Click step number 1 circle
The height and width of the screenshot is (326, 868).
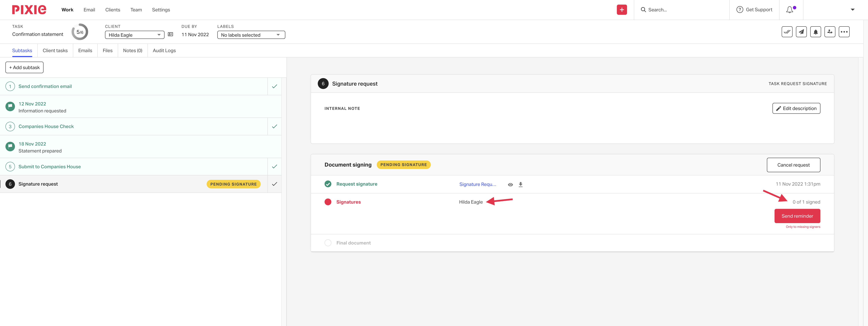(10, 86)
